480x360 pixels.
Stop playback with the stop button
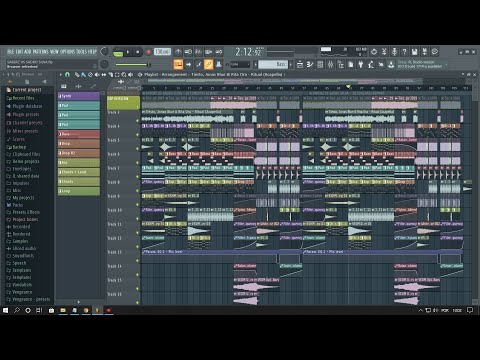[137, 52]
